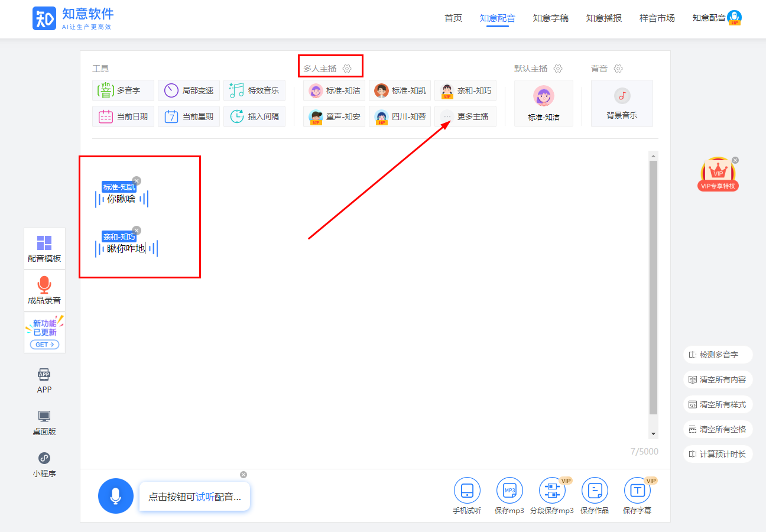Image resolution: width=766 pixels, height=532 pixels.
Task: Open 多人主播 settings gear
Action: (x=347, y=69)
